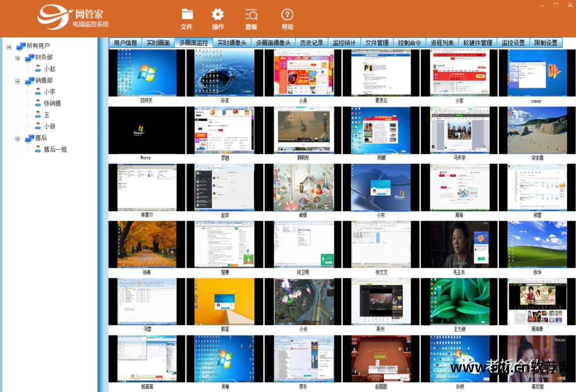The image size is (576, 392).
Task: Click the user icon beside 售后一姐
Action: (38, 149)
